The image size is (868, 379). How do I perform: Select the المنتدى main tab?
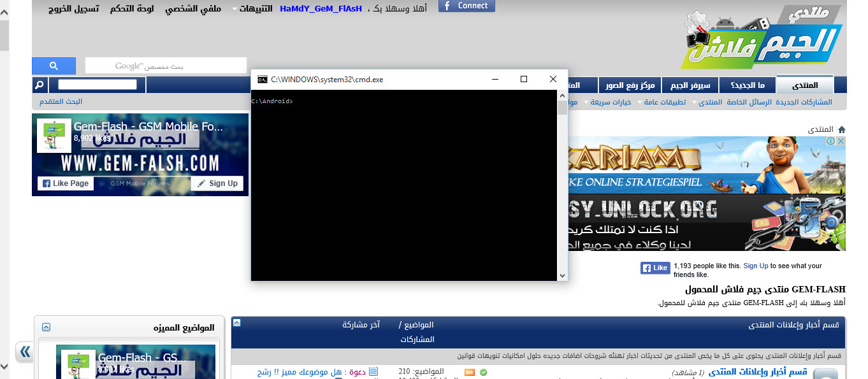coord(804,85)
